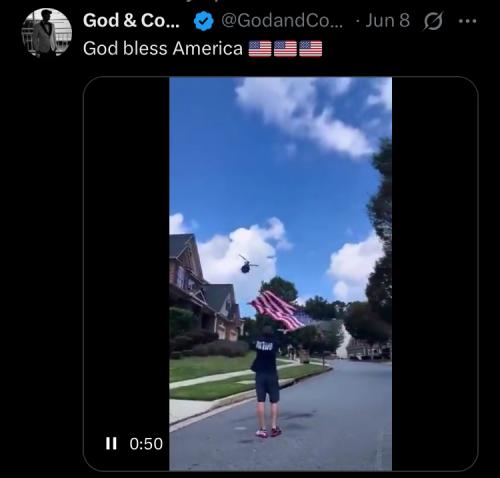Click the middle US flag emoji
The width and height of the screenshot is (500, 478).
point(285,49)
